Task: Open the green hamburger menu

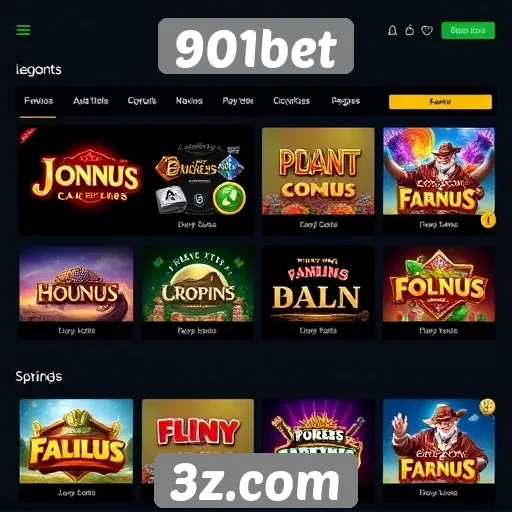Action: pyautogui.click(x=23, y=30)
